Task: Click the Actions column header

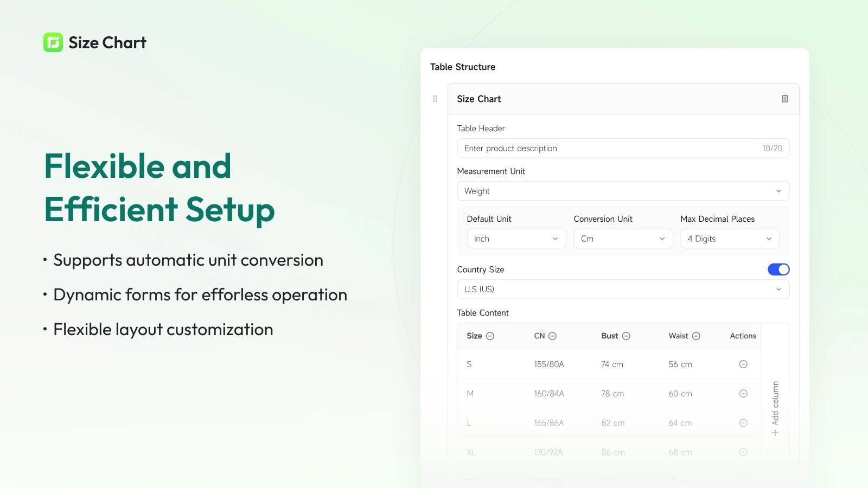Action: tap(743, 336)
